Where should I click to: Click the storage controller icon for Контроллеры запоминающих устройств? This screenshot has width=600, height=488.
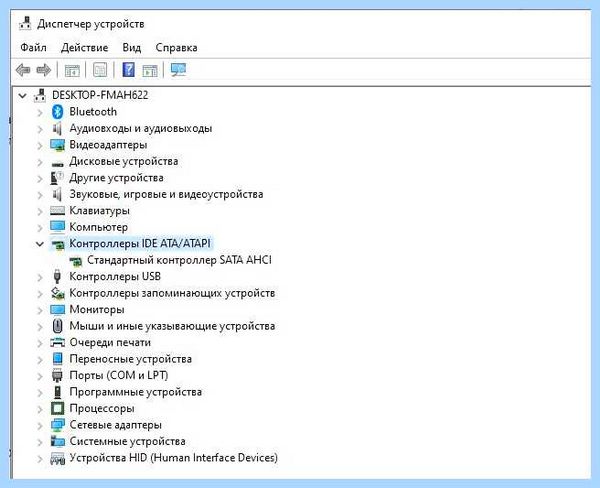pyautogui.click(x=57, y=293)
